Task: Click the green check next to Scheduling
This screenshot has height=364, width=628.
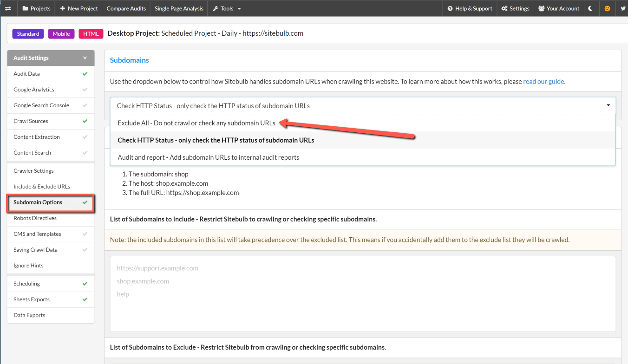Action: click(x=85, y=284)
